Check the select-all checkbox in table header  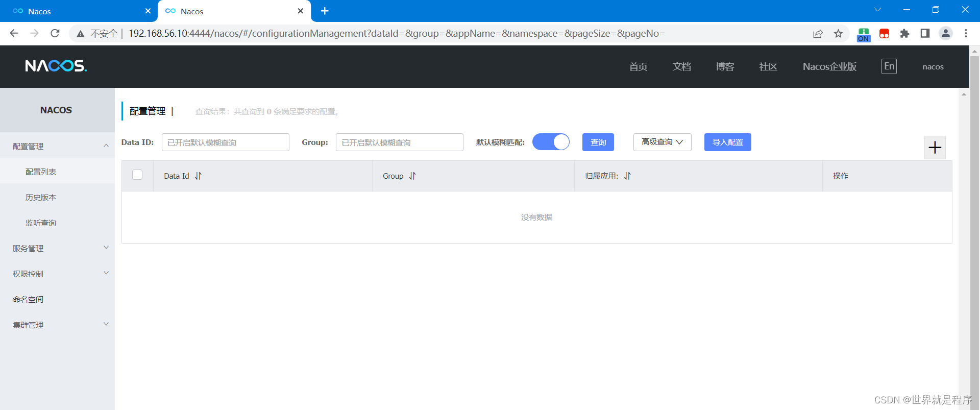(x=137, y=175)
